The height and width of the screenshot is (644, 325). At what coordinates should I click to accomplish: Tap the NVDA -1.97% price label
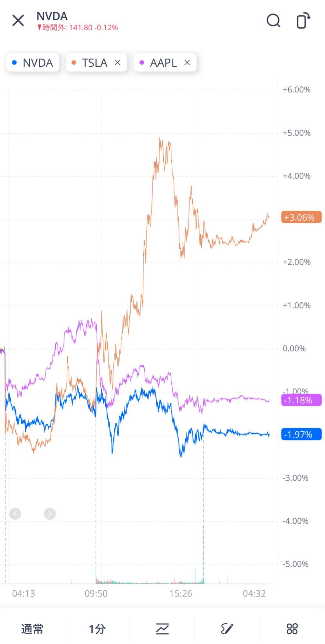(x=301, y=434)
